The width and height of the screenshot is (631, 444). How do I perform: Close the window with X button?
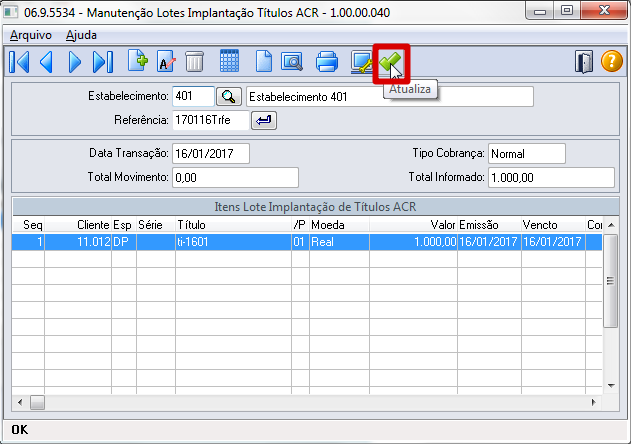604,10
